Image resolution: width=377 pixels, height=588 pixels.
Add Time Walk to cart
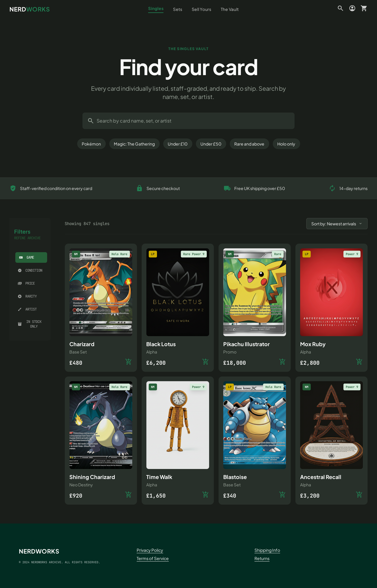click(205, 494)
